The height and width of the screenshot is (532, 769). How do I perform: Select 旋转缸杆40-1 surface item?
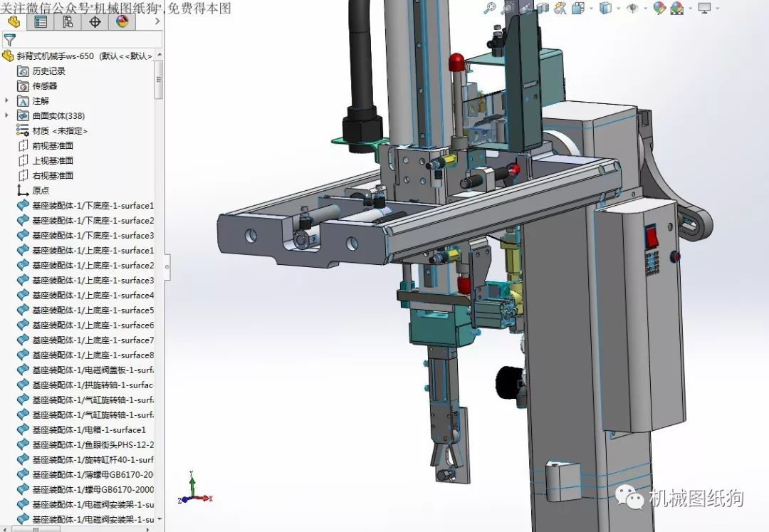click(85, 460)
